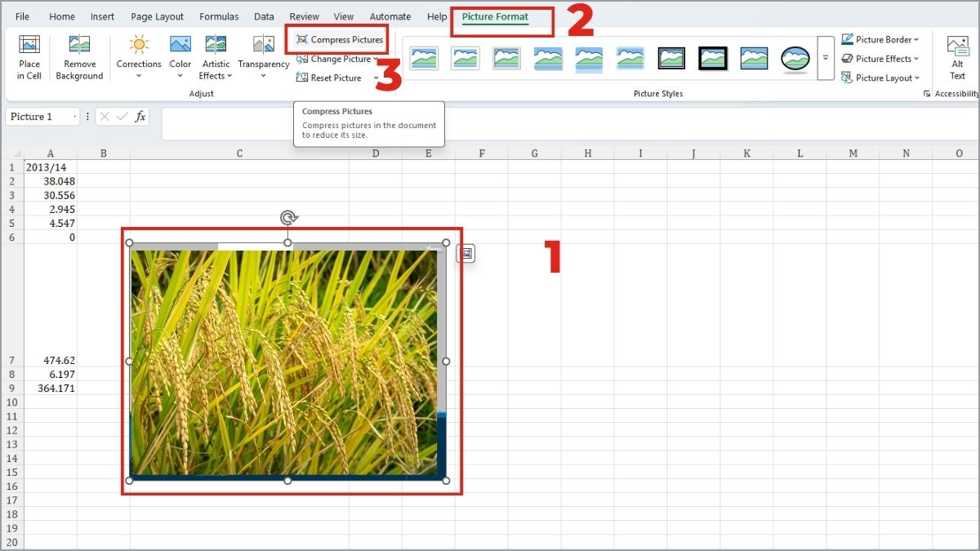Open Page Layout tab
Viewport: 980px width, 551px height.
click(158, 16)
